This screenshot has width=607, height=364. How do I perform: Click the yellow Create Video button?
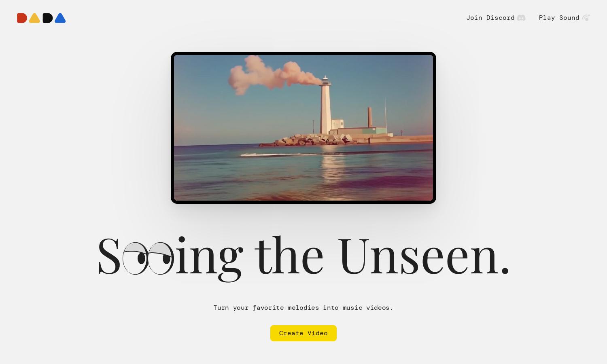point(303,333)
